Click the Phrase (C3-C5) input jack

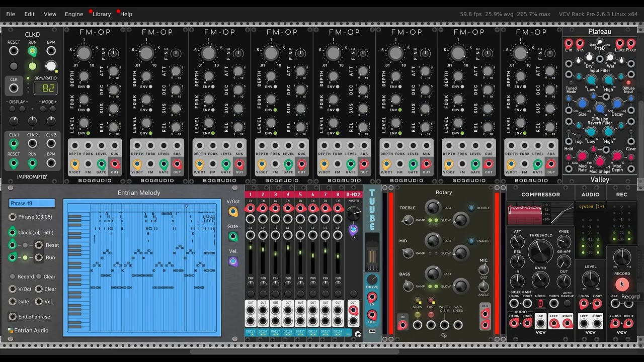click(x=13, y=217)
